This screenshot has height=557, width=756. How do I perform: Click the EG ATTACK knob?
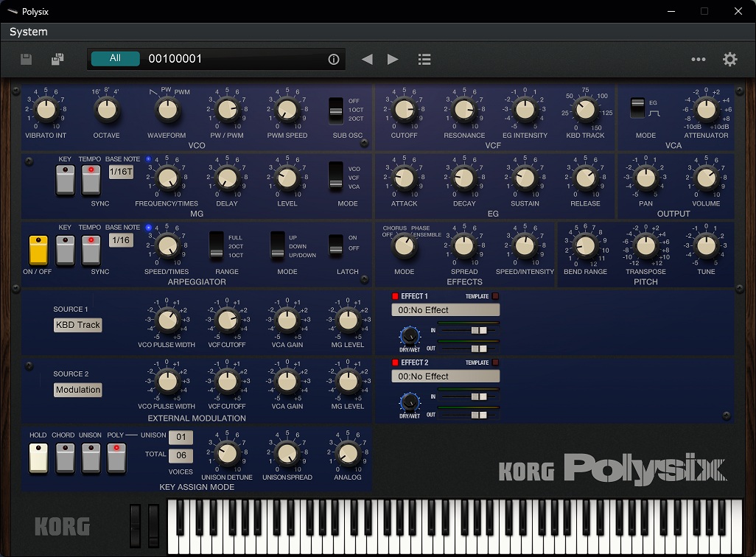(x=405, y=178)
